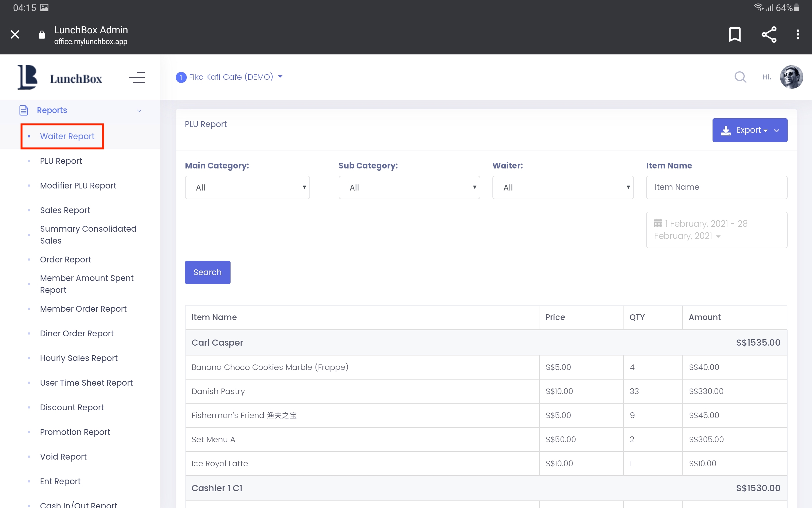Click the padlock site security icon

click(x=42, y=35)
